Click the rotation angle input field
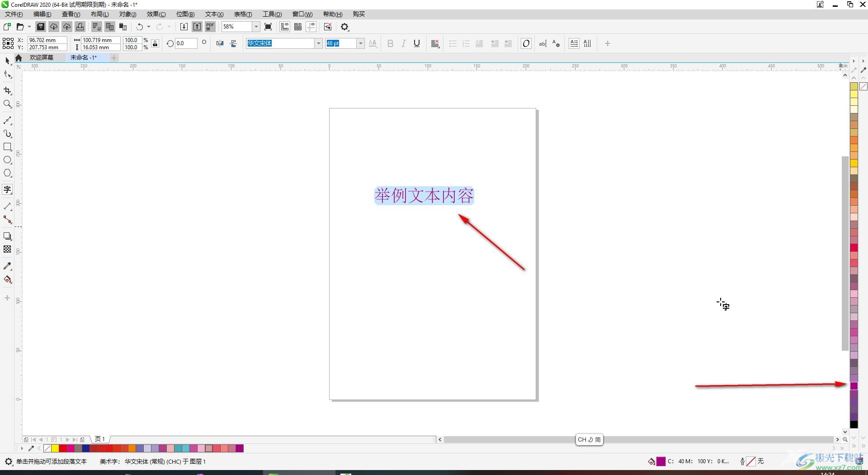 186,43
